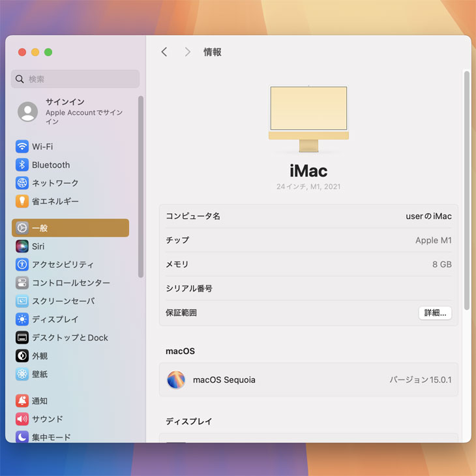Click the main pane vertical scrollbar
The image size is (476, 476).
coord(466,189)
